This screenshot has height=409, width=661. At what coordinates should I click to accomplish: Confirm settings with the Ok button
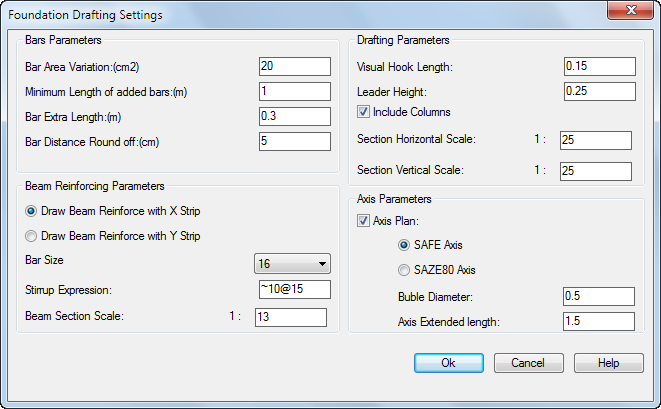[449, 363]
